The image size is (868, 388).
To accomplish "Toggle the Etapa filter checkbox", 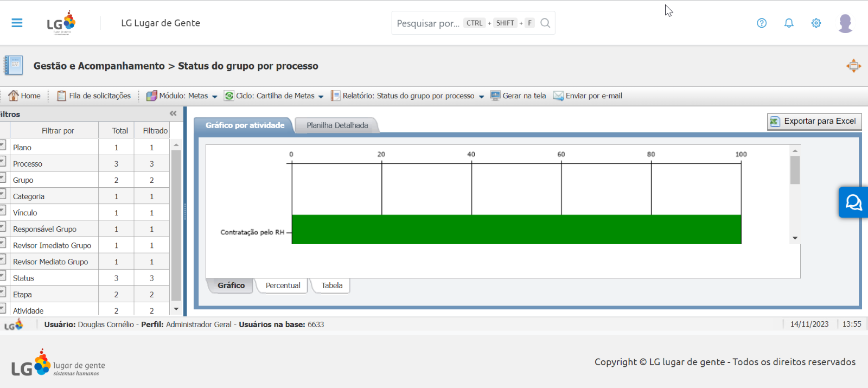I will coord(2,291).
